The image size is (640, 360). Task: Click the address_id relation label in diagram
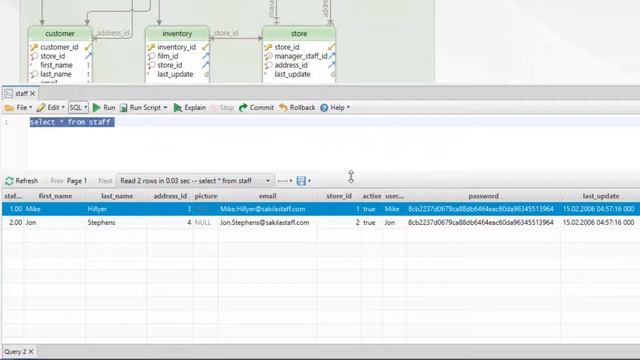click(x=113, y=33)
